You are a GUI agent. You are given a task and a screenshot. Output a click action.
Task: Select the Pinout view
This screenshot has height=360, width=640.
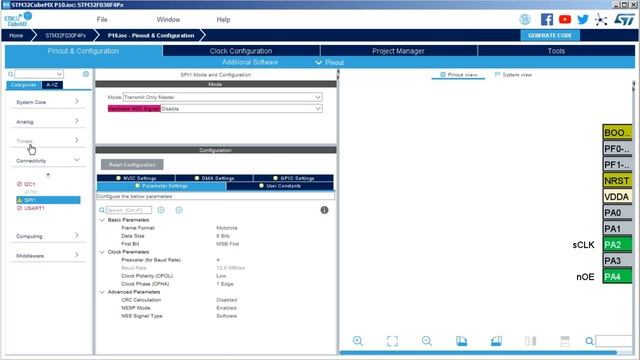click(x=459, y=75)
